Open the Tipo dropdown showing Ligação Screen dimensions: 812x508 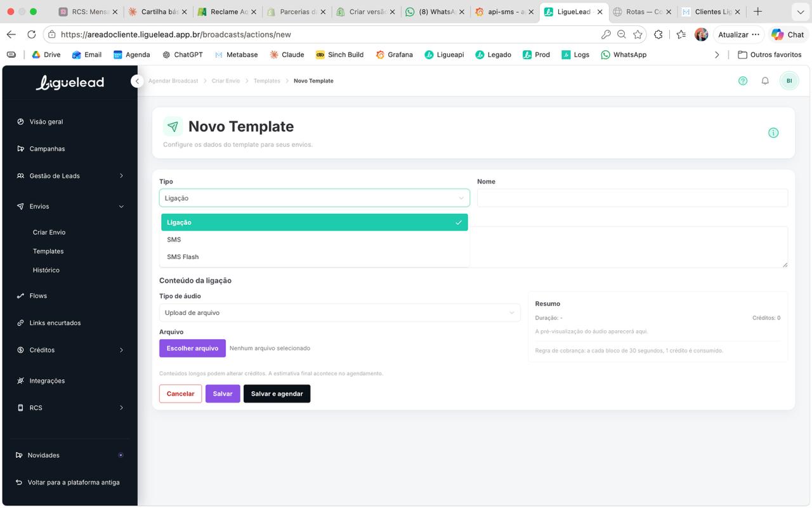coord(315,198)
